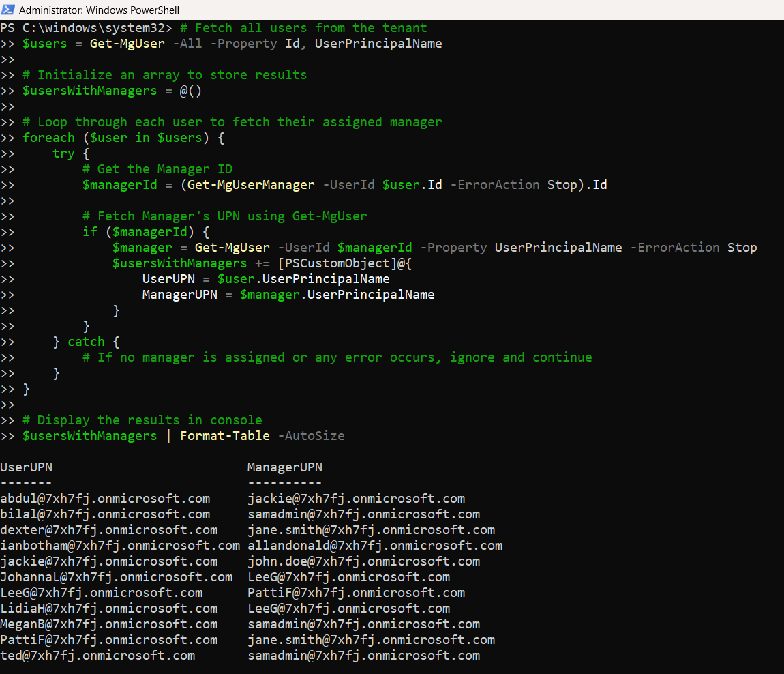
Task: Click 'Stop).Id' at the end of the Get-MgUserManager line
Action: click(x=577, y=185)
